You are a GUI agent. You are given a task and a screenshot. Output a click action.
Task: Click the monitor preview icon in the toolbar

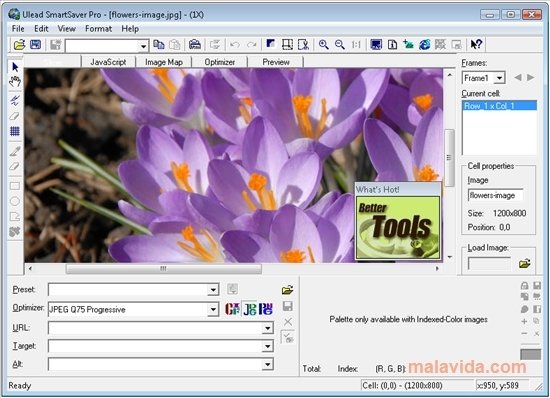click(x=376, y=45)
